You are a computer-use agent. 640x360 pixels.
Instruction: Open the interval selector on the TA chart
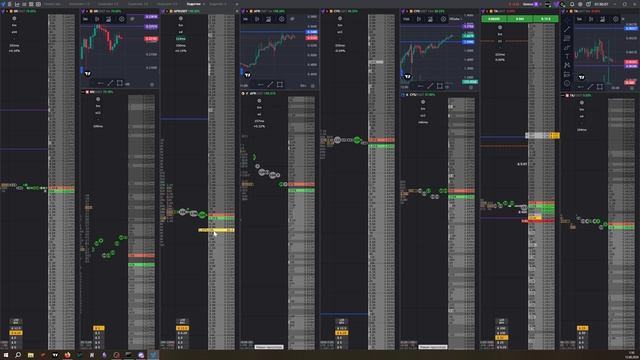click(x=579, y=19)
